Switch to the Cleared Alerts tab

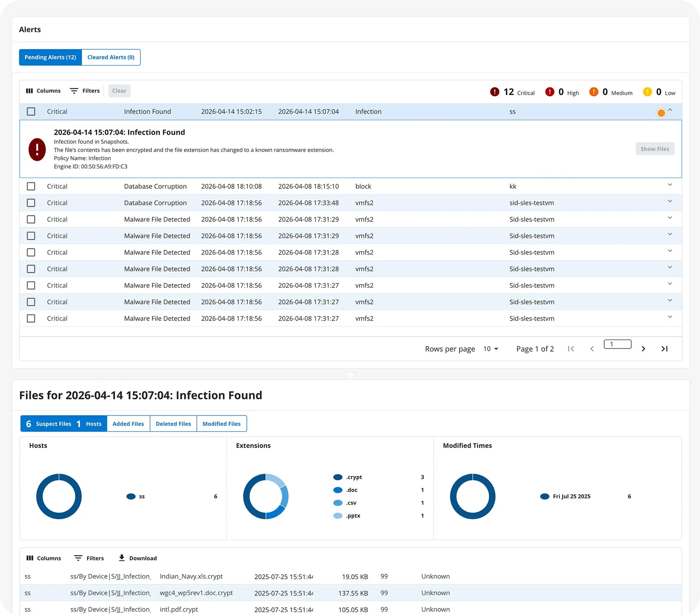coord(111,57)
